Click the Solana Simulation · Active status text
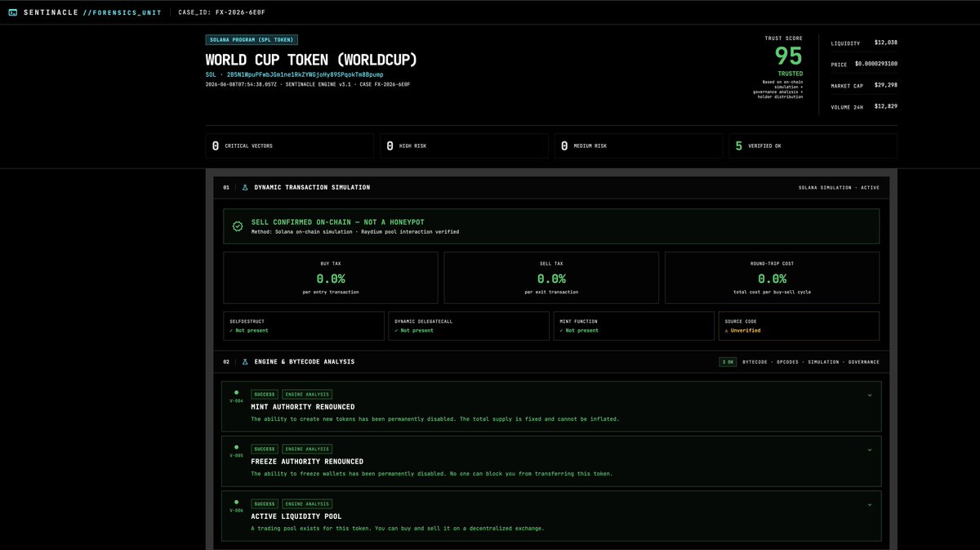Image resolution: width=980 pixels, height=550 pixels. [x=839, y=187]
